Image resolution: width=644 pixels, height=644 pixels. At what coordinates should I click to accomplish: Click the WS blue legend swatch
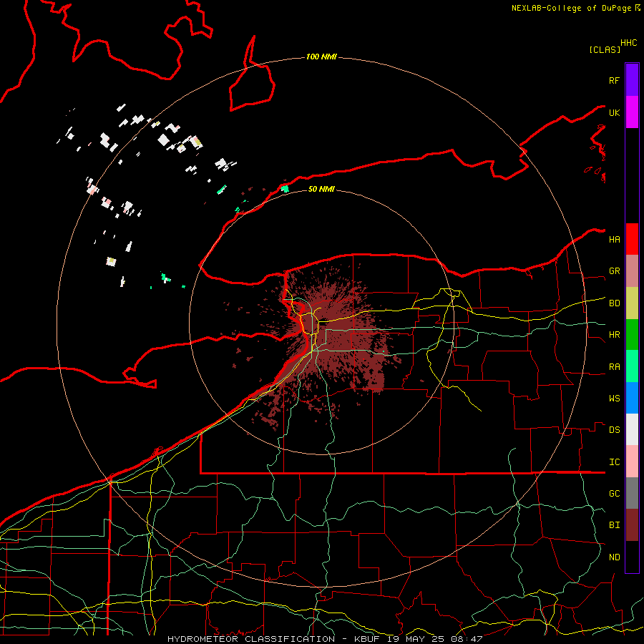point(632,398)
